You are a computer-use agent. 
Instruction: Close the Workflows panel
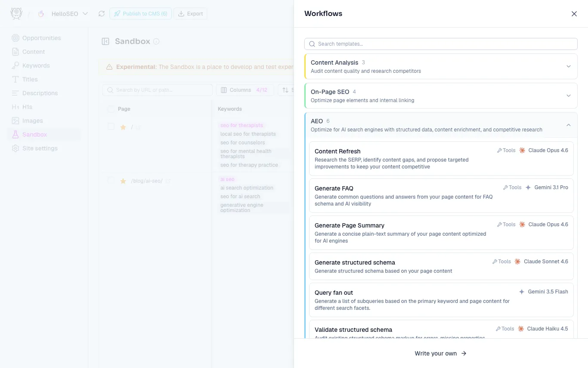[574, 14]
